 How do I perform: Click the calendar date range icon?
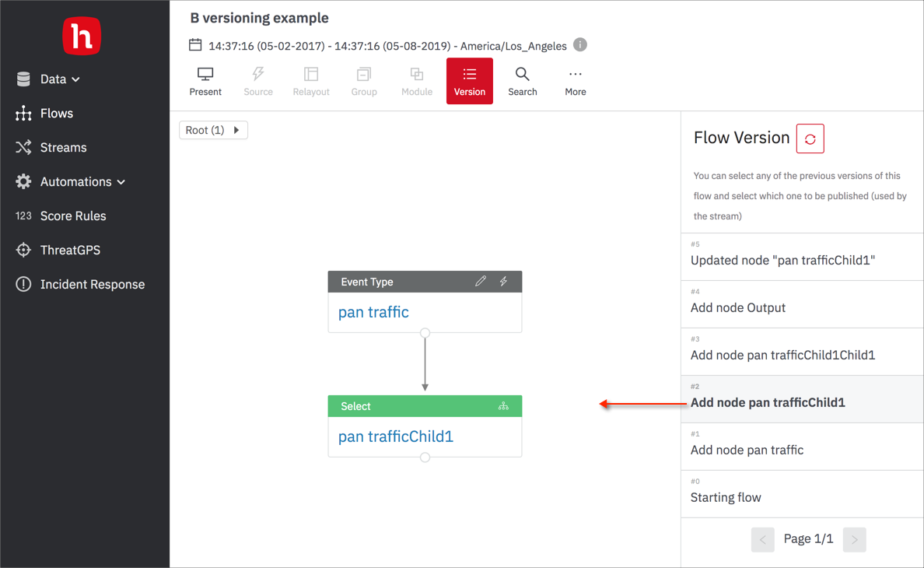pyautogui.click(x=195, y=45)
